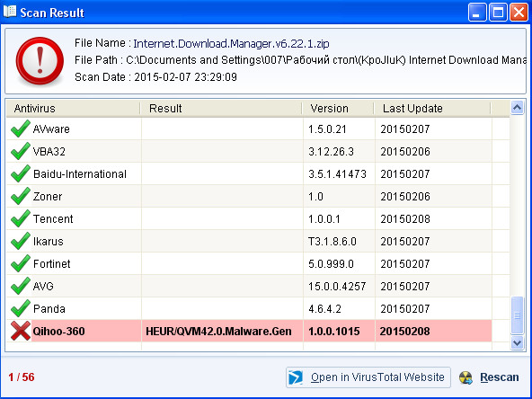Image resolution: width=532 pixels, height=399 pixels.
Task: Click the green checkmark beside VBA32
Action: [x=21, y=151]
